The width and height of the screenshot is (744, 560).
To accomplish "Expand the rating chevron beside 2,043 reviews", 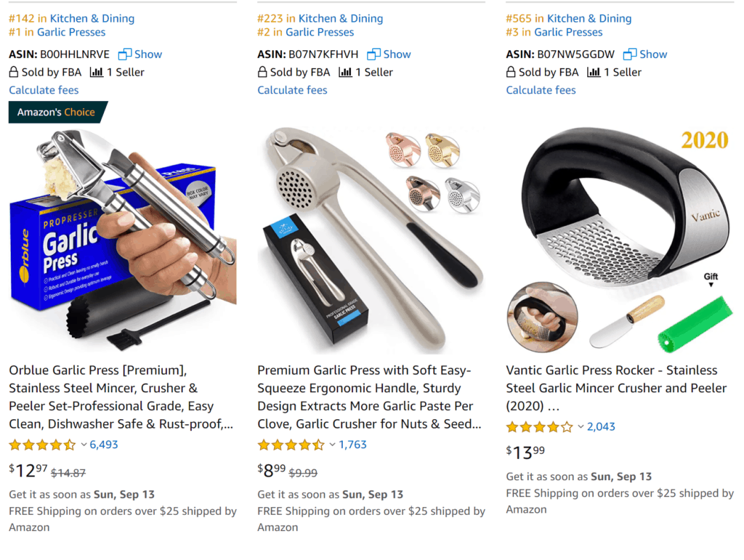I will pyautogui.click(x=581, y=427).
